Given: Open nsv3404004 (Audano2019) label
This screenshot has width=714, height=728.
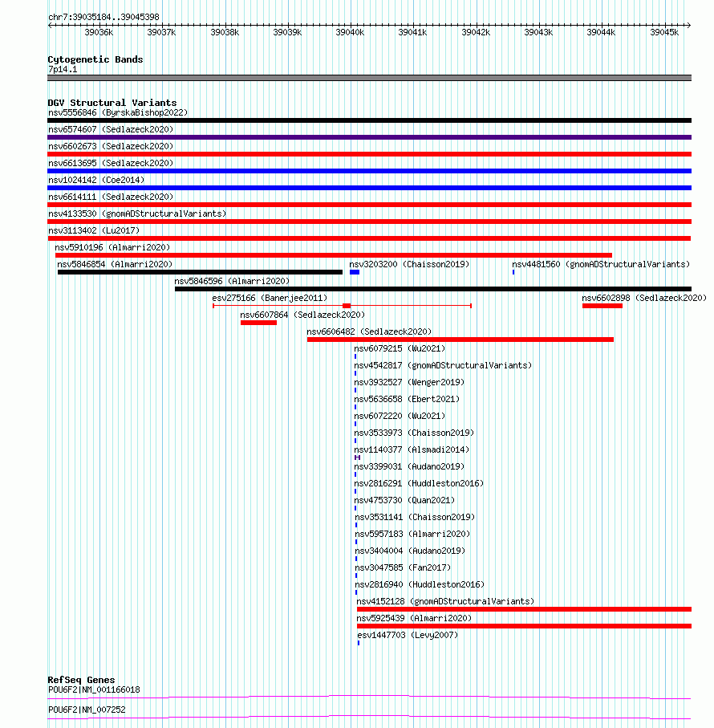Looking at the screenshot, I should point(410,551).
